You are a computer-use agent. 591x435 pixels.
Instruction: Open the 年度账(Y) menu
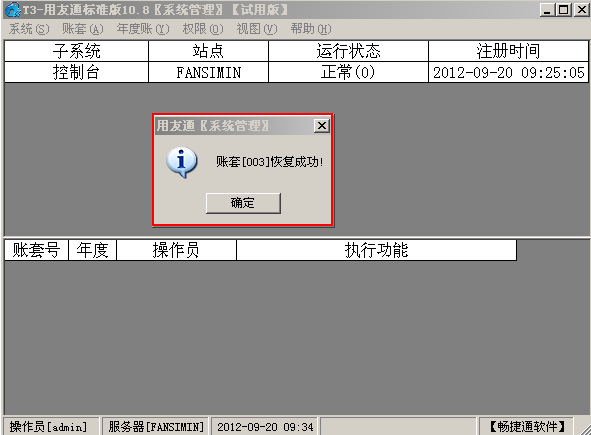point(143,29)
